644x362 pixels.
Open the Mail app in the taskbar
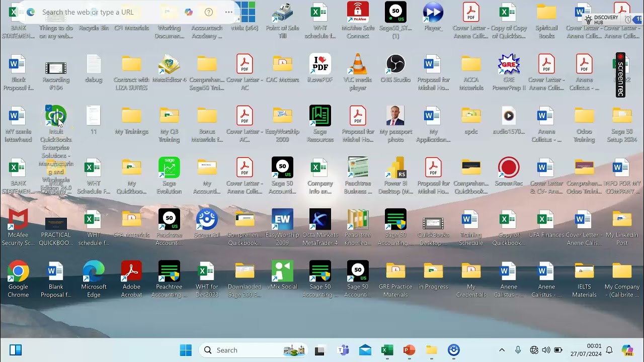pos(365,350)
